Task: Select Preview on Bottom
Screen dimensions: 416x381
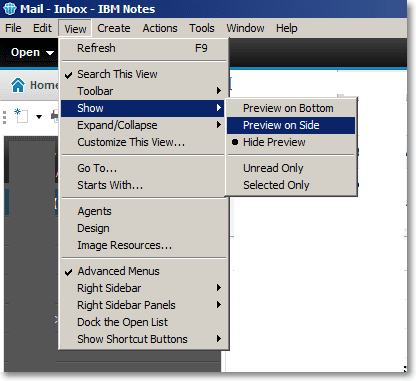Action: click(291, 108)
